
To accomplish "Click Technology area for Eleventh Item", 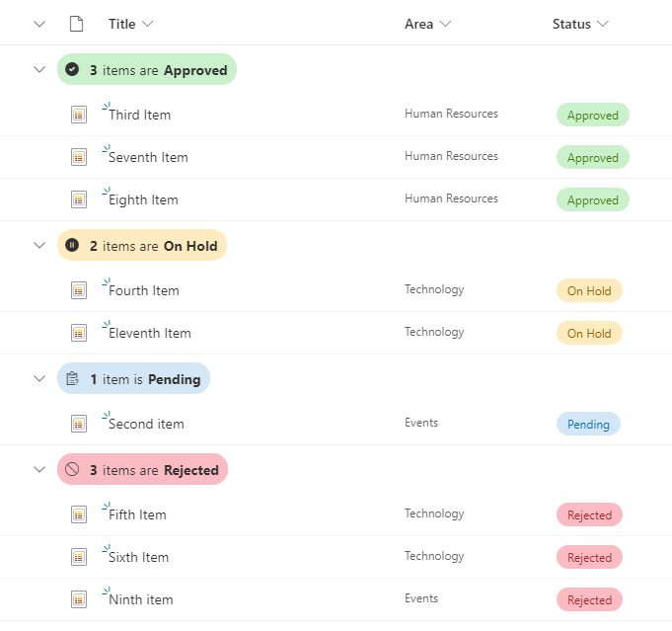I will pos(434,332).
